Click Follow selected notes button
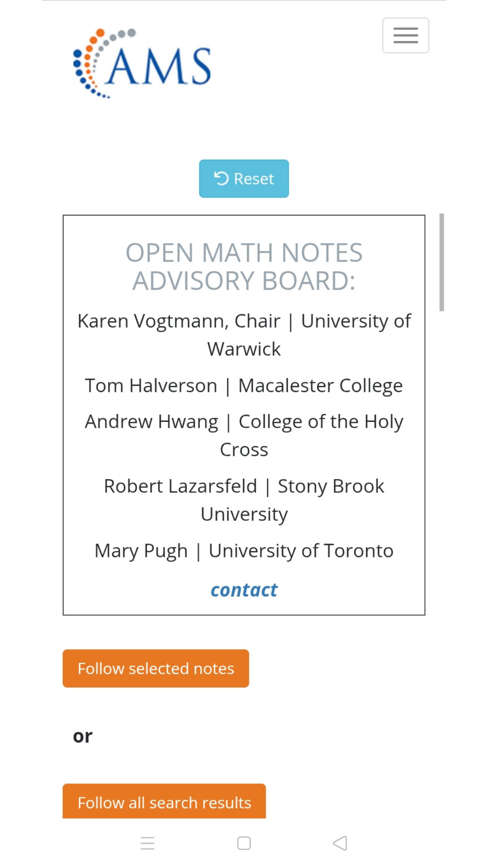The width and height of the screenshot is (488, 868). (x=155, y=668)
